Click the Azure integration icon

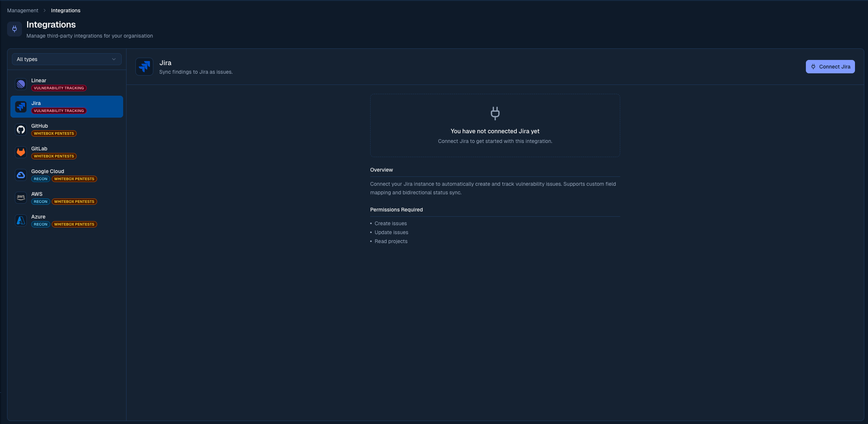click(21, 220)
